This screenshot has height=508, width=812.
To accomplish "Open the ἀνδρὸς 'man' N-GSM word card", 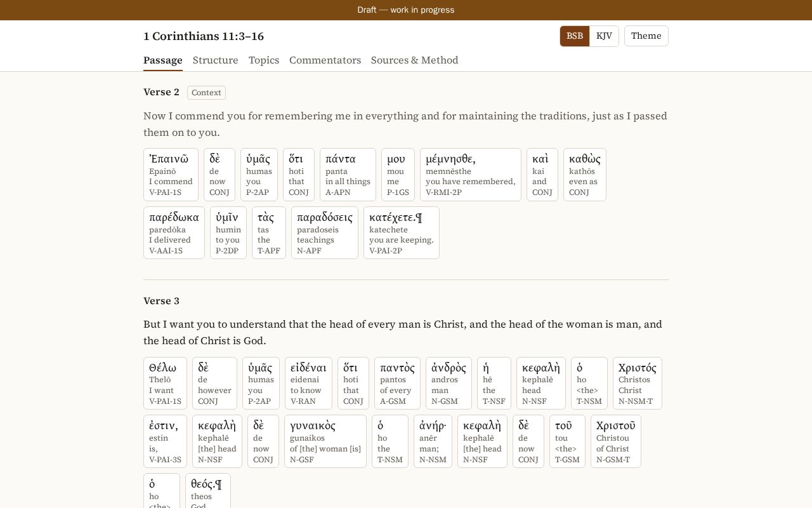I will [x=449, y=384].
